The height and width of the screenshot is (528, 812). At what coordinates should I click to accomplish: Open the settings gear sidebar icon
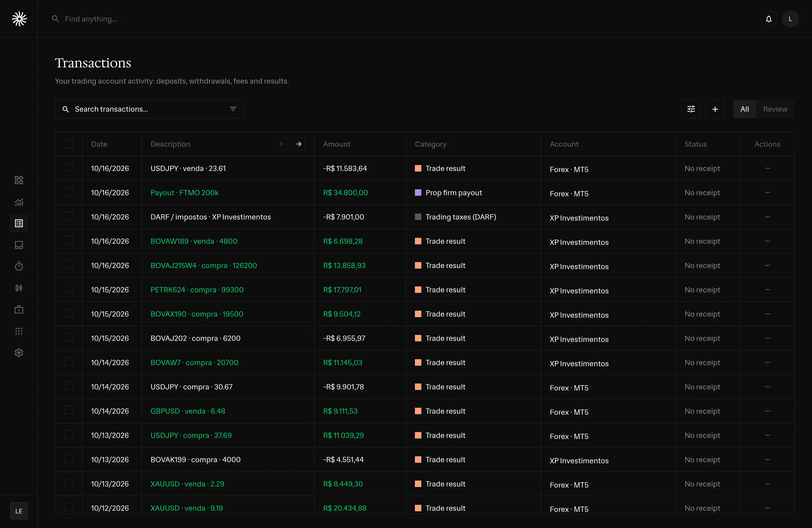click(x=19, y=353)
